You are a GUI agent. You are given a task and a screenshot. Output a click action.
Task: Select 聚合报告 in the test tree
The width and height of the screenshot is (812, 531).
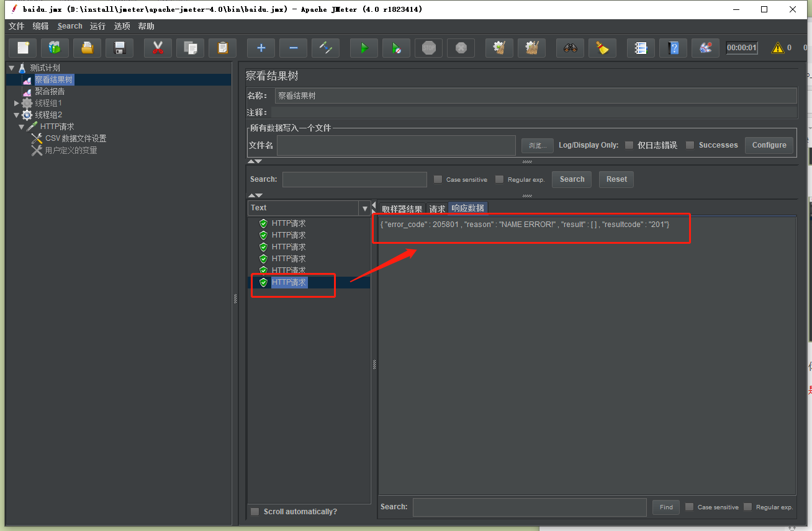click(x=50, y=91)
